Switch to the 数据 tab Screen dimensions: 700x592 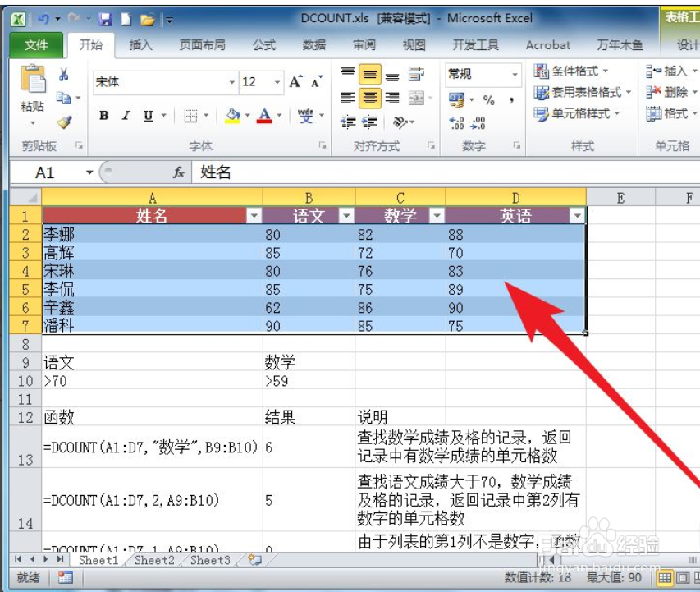pos(314,44)
